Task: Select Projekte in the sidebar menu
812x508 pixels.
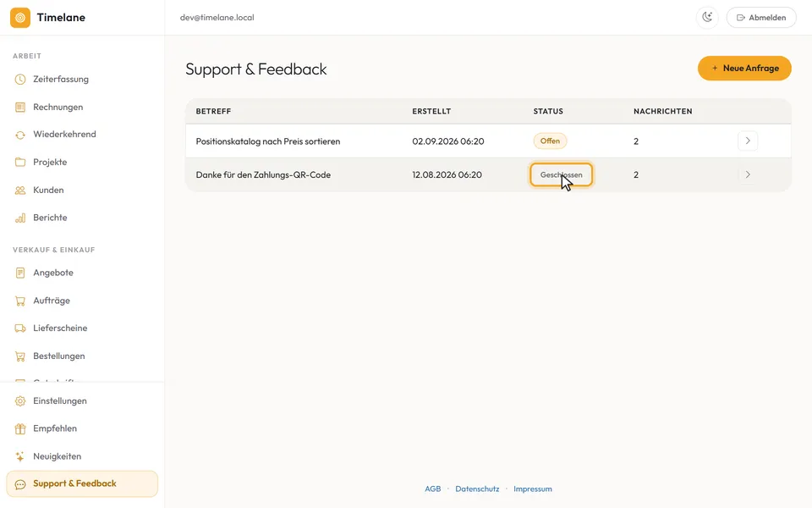Action: [82, 163]
